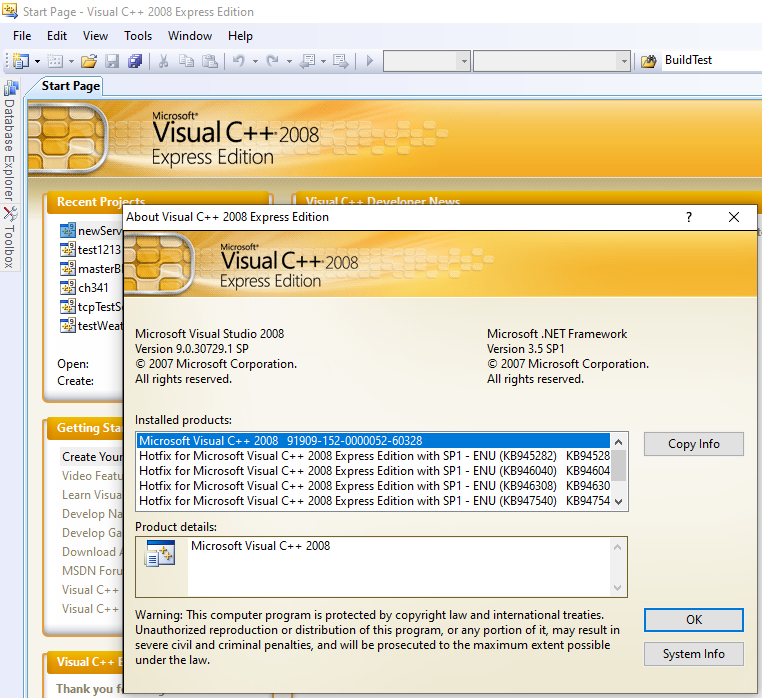The width and height of the screenshot is (762, 698).
Task: Open the Tools menu
Action: tap(138, 36)
